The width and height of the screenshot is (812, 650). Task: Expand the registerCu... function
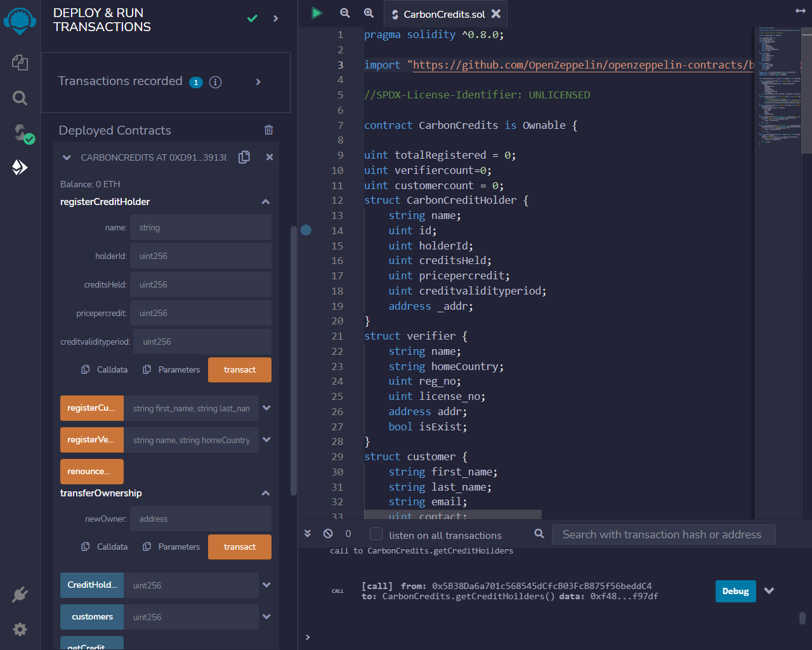click(x=266, y=408)
